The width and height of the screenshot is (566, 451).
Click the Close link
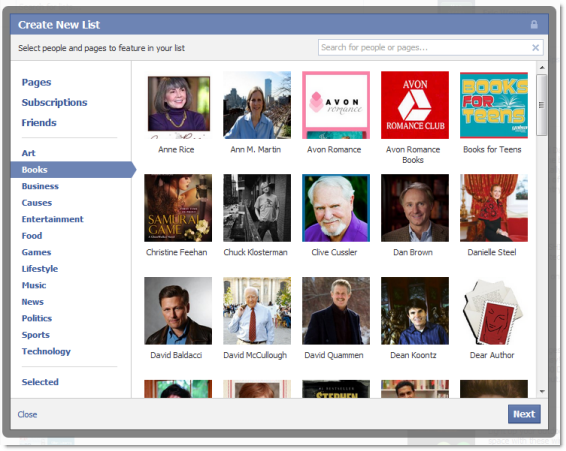[x=27, y=415]
